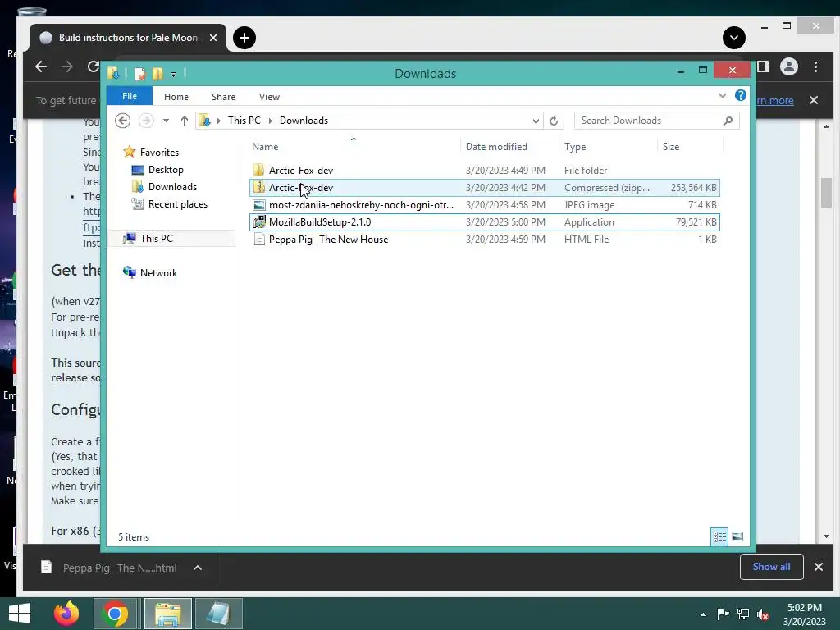Select the JPEG image file icon
Screen dimensions: 840x630
258,204
